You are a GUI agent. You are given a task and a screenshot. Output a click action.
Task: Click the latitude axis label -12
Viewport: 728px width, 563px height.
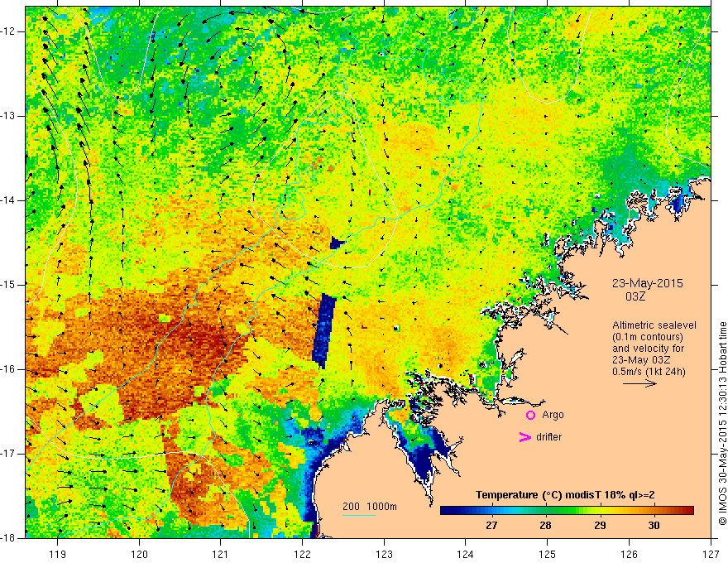(8, 31)
